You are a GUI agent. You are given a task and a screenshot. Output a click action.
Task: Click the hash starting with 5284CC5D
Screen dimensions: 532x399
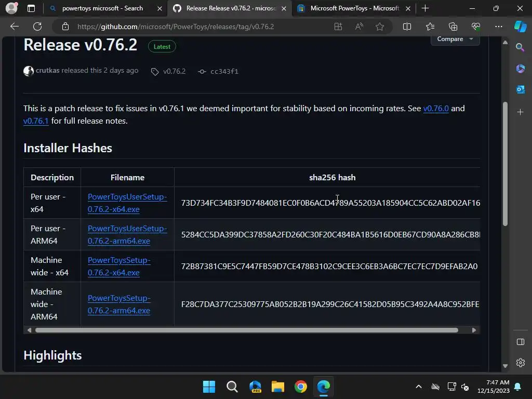[x=330, y=234]
